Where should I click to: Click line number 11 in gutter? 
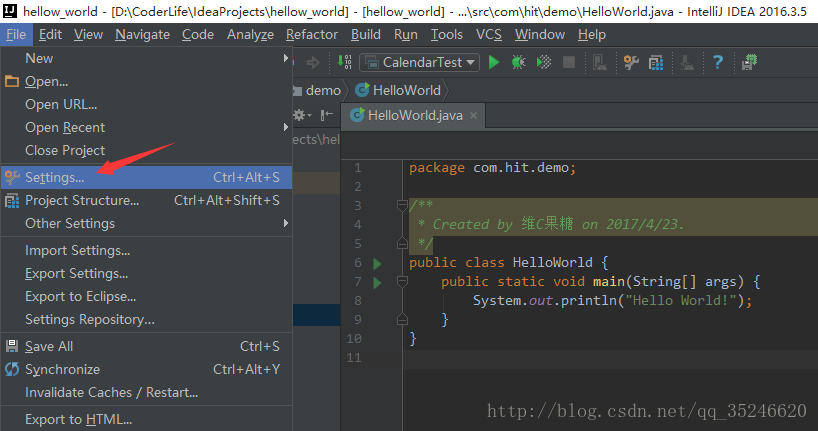[354, 358]
